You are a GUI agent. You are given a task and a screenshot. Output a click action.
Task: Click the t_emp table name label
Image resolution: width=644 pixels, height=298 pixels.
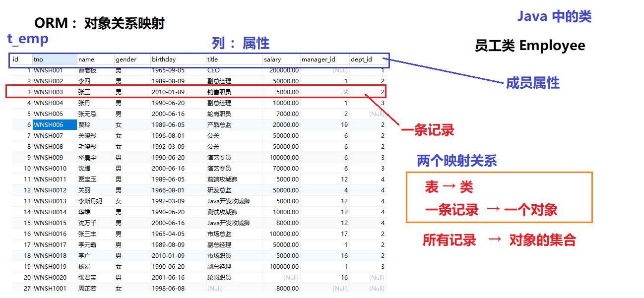point(28,39)
